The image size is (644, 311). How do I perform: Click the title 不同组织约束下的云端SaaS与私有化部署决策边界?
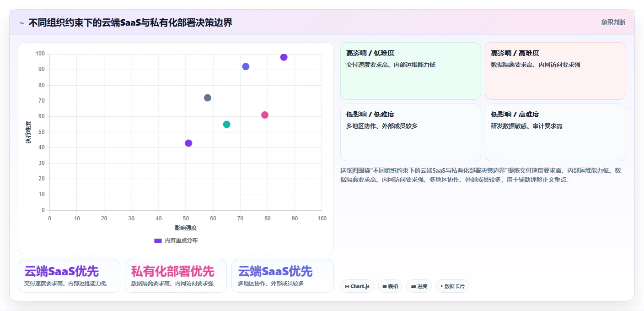(130, 22)
